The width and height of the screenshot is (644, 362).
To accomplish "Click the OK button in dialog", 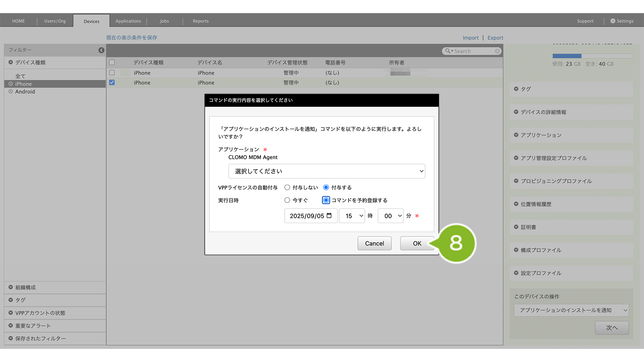I will [x=417, y=244].
